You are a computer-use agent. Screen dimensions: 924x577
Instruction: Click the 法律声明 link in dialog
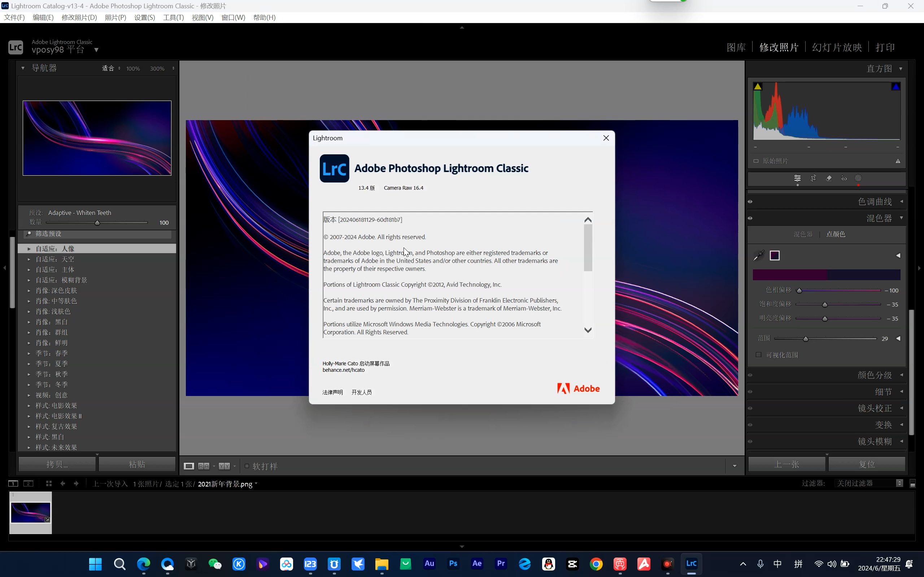[332, 392]
